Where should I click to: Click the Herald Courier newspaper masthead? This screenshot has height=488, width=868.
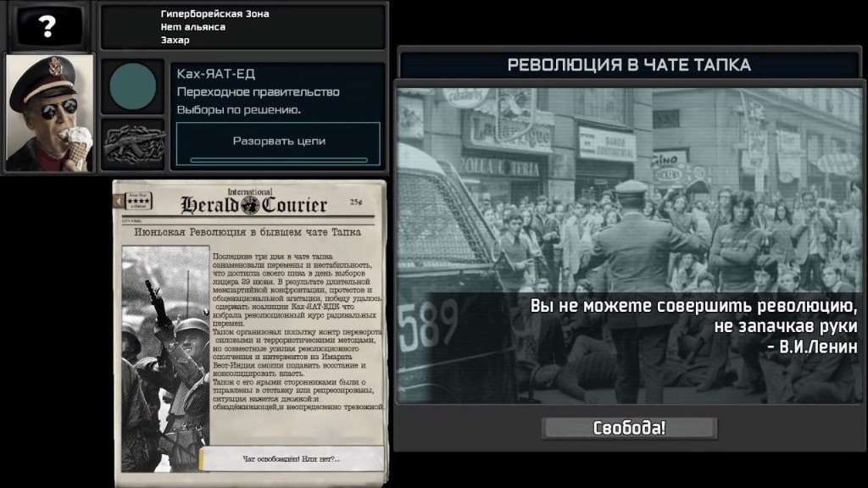point(253,202)
